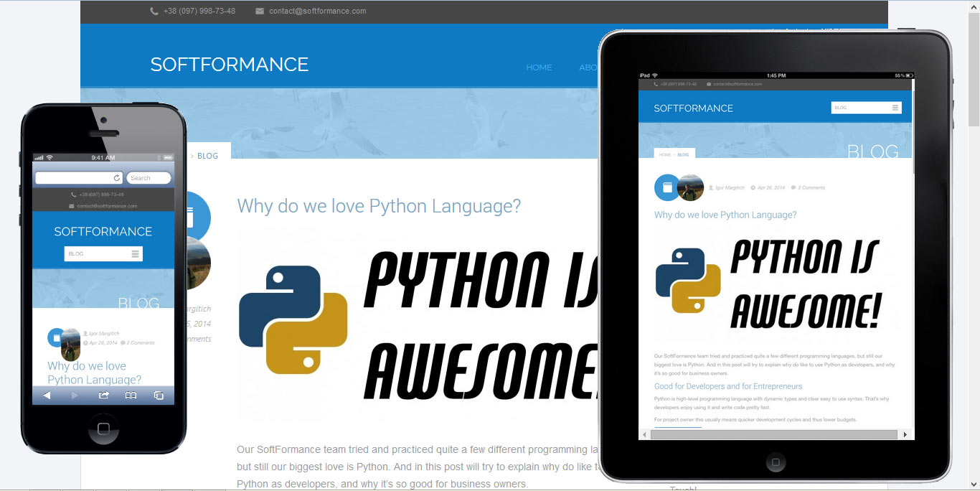Viewport: 980px width, 491px height.
Task: Click the reload icon in the iPhone address bar
Action: coord(116,177)
